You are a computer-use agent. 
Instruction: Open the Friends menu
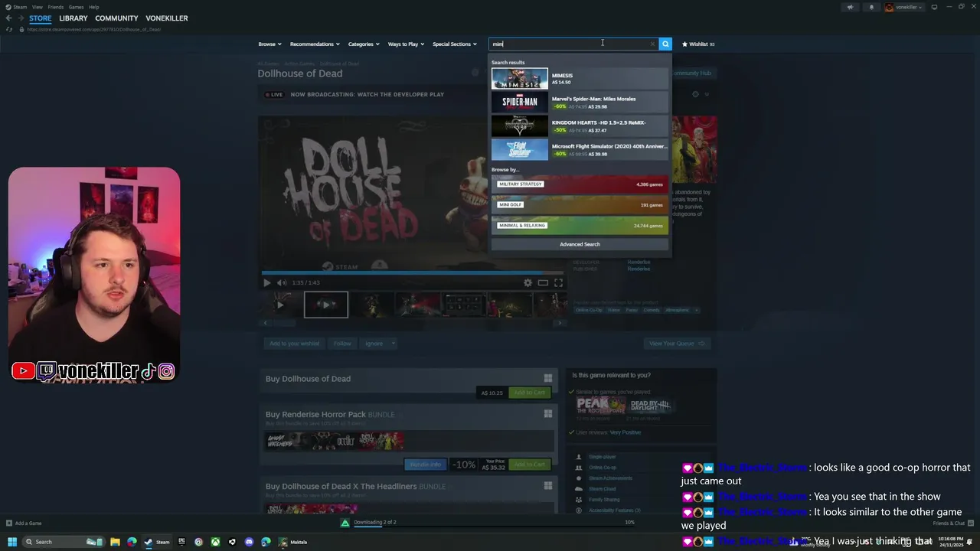56,7
